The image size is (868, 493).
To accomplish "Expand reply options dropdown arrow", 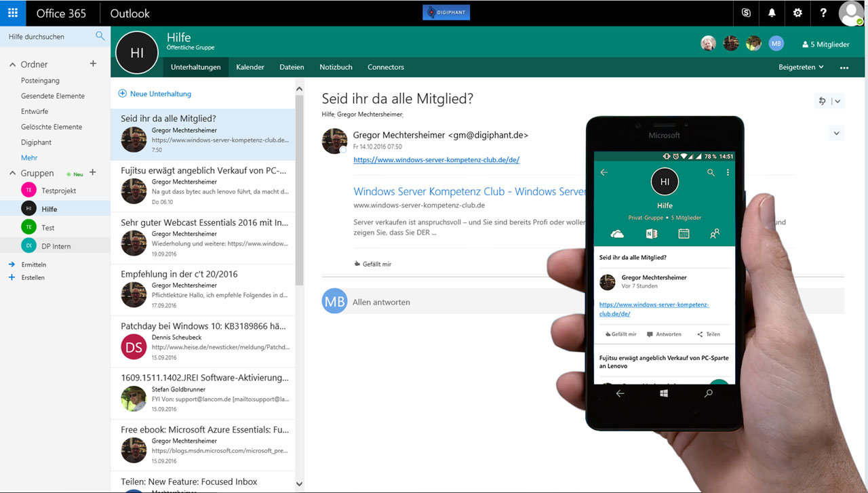I will pyautogui.click(x=837, y=101).
